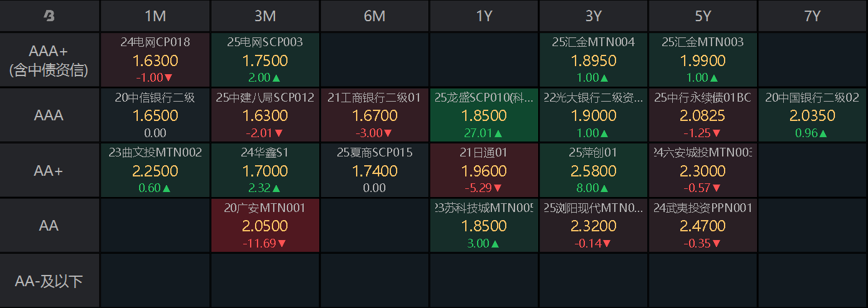Select the 6M maturity column header

(x=374, y=16)
